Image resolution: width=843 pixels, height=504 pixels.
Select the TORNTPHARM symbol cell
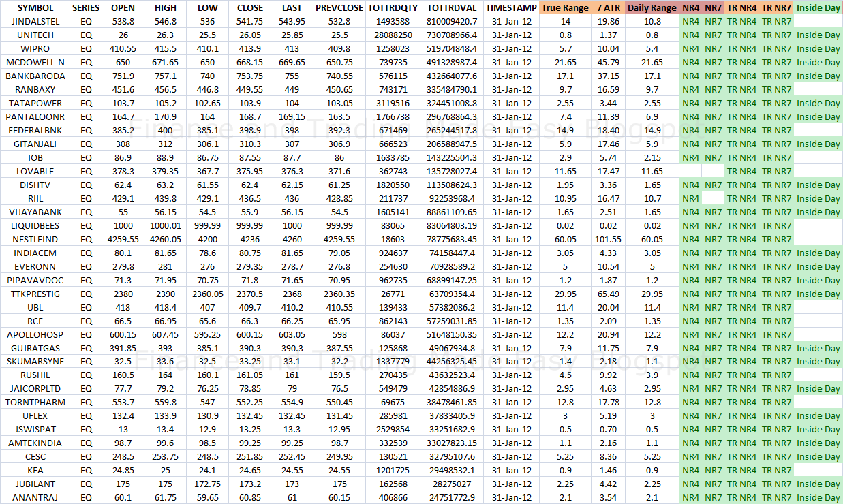[x=35, y=403]
